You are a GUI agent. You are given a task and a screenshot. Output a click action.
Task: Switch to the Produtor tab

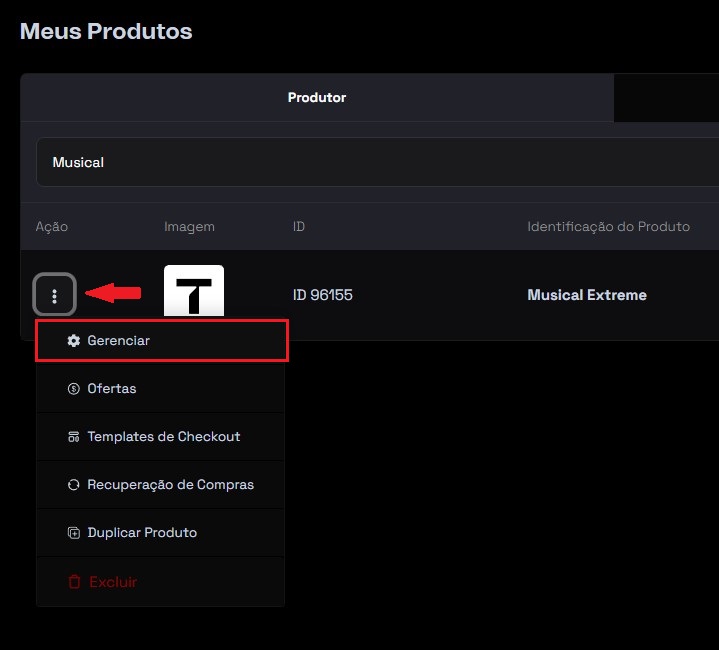(317, 98)
